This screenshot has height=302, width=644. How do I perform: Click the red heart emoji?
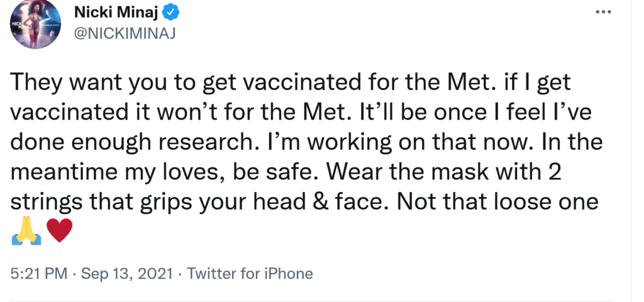point(60,232)
